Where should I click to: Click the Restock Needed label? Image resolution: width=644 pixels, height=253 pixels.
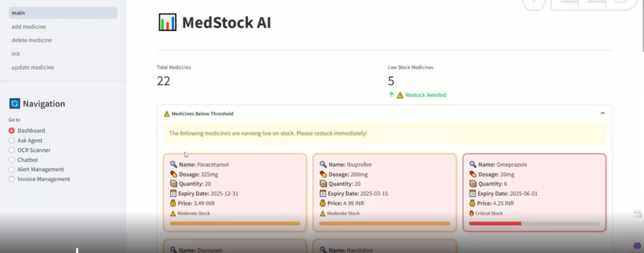(x=426, y=95)
